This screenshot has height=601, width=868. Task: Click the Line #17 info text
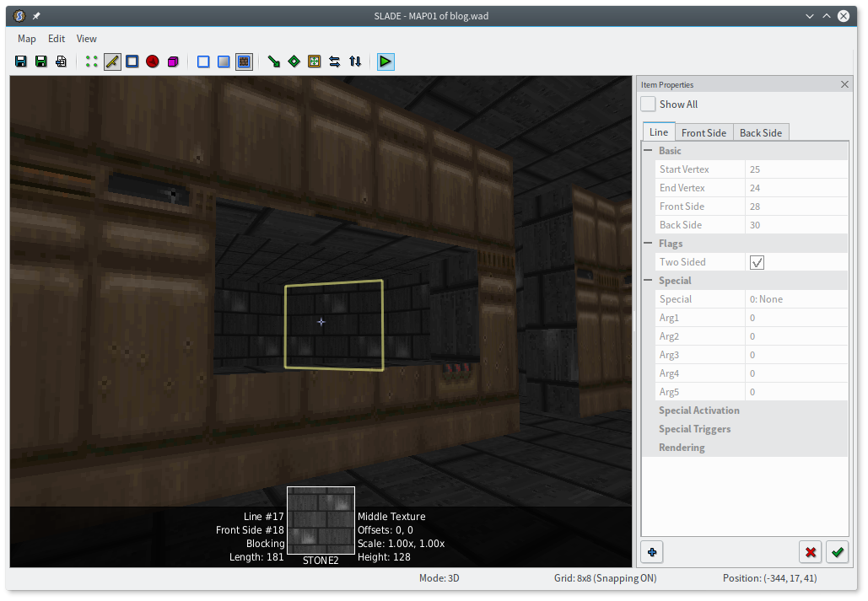click(x=263, y=517)
